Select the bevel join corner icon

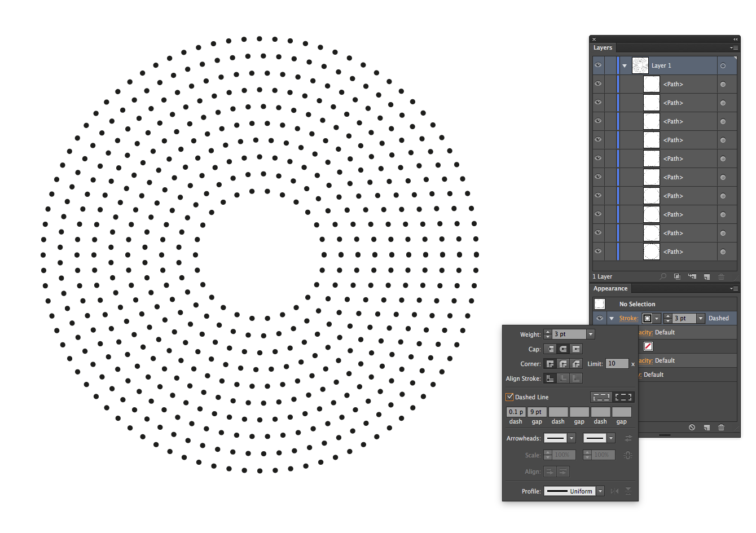576,364
